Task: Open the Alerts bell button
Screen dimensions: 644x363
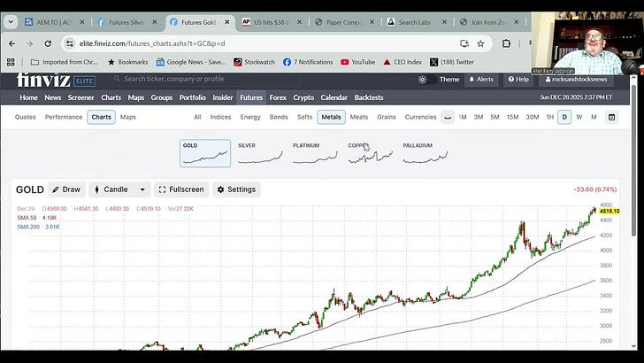Action: coord(481,80)
